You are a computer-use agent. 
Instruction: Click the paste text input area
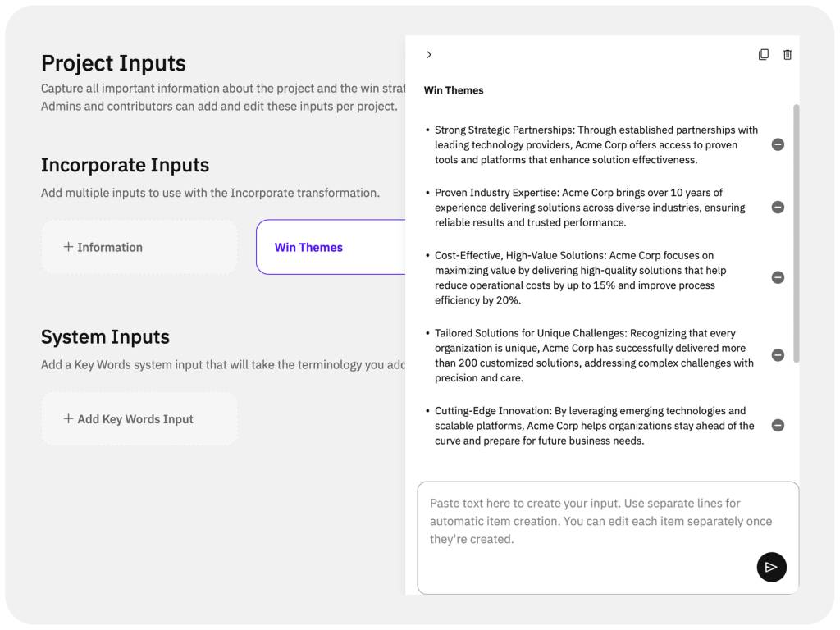(608, 538)
